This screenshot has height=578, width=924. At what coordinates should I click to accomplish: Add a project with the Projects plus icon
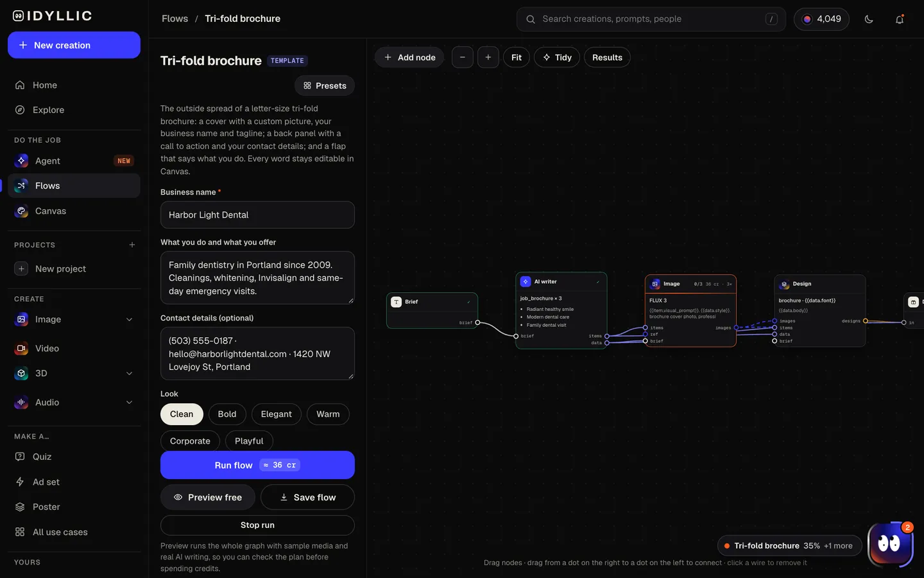pos(132,245)
